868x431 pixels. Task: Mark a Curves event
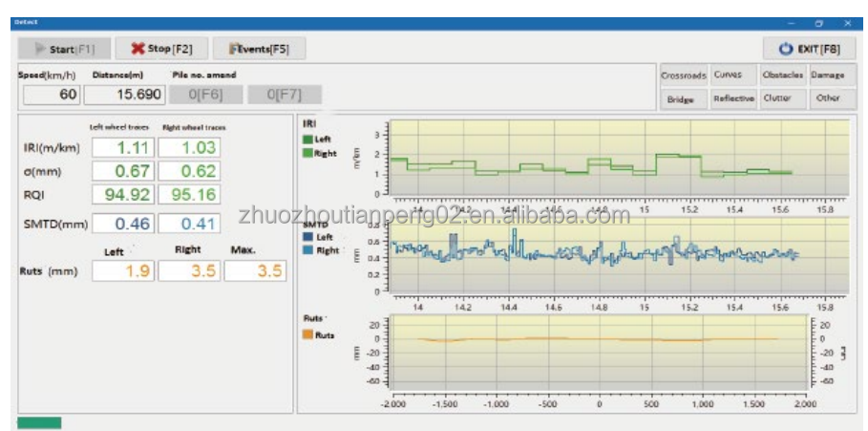(x=733, y=75)
